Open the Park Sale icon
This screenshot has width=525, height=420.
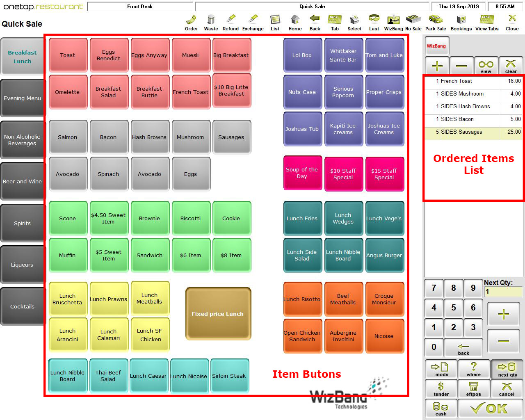(x=436, y=21)
